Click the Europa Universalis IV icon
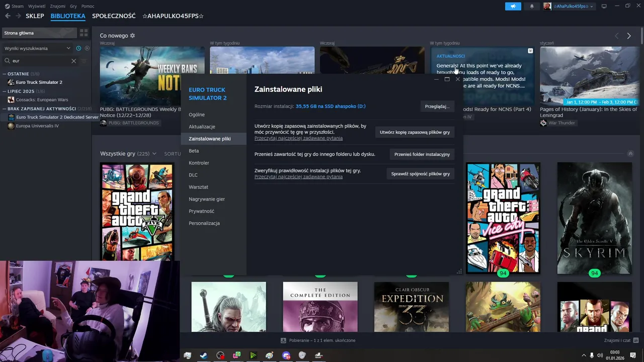The height and width of the screenshot is (362, 644). pos(11,126)
